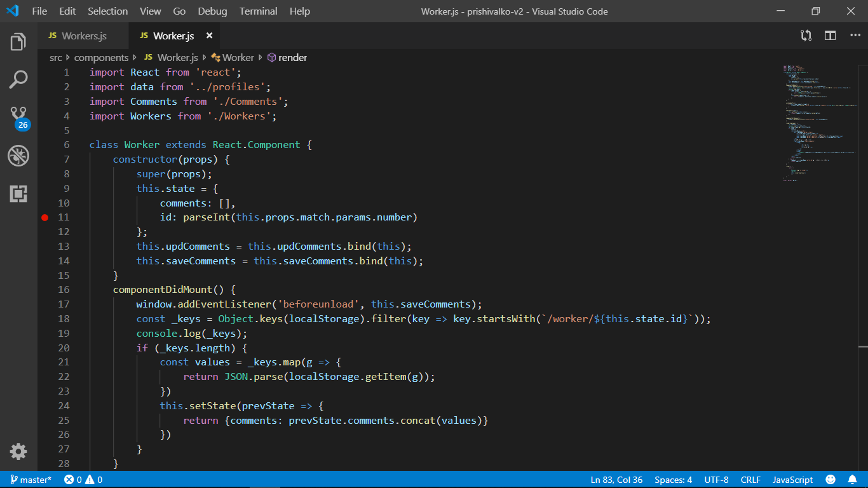Expand the render method breadcrumb
Screen dimensions: 868x488
(287, 57)
